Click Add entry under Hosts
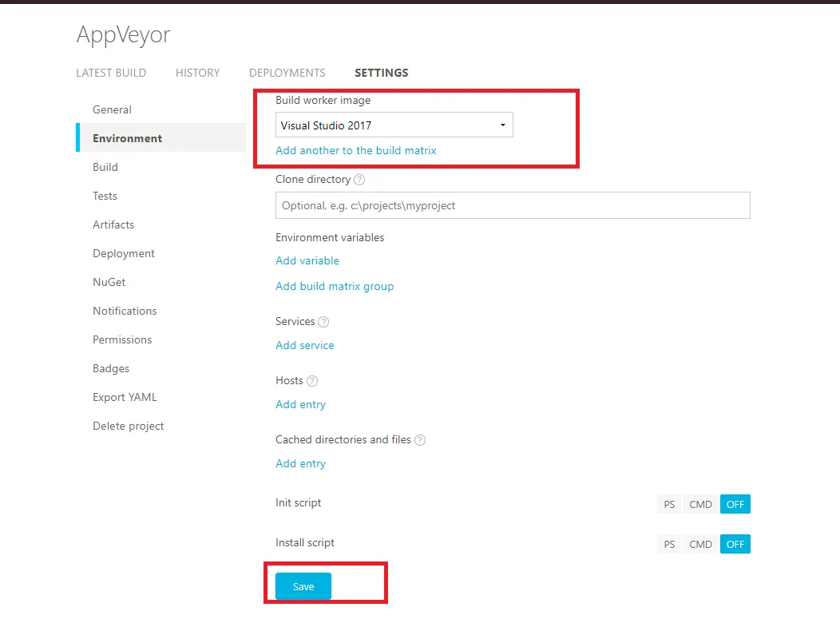 300,405
